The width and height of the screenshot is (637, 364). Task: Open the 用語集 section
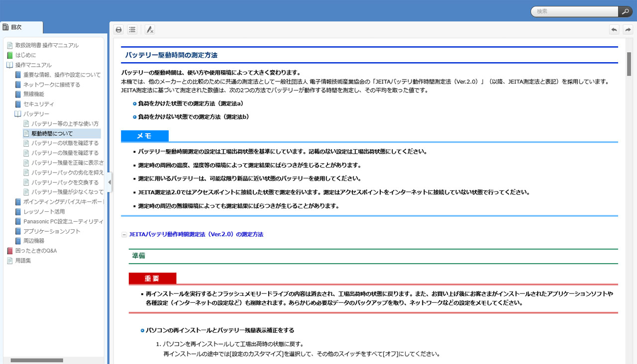[23, 260]
